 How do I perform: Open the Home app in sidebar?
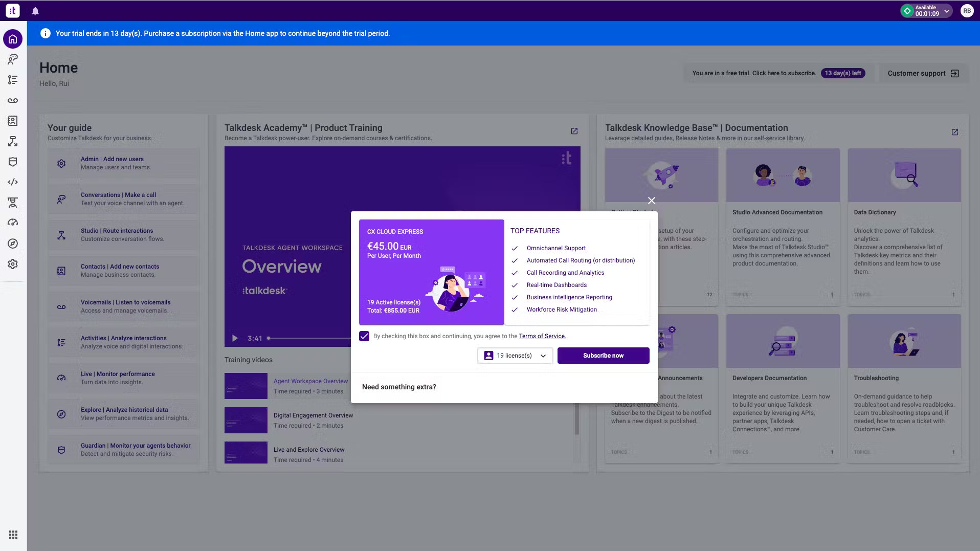[13, 39]
